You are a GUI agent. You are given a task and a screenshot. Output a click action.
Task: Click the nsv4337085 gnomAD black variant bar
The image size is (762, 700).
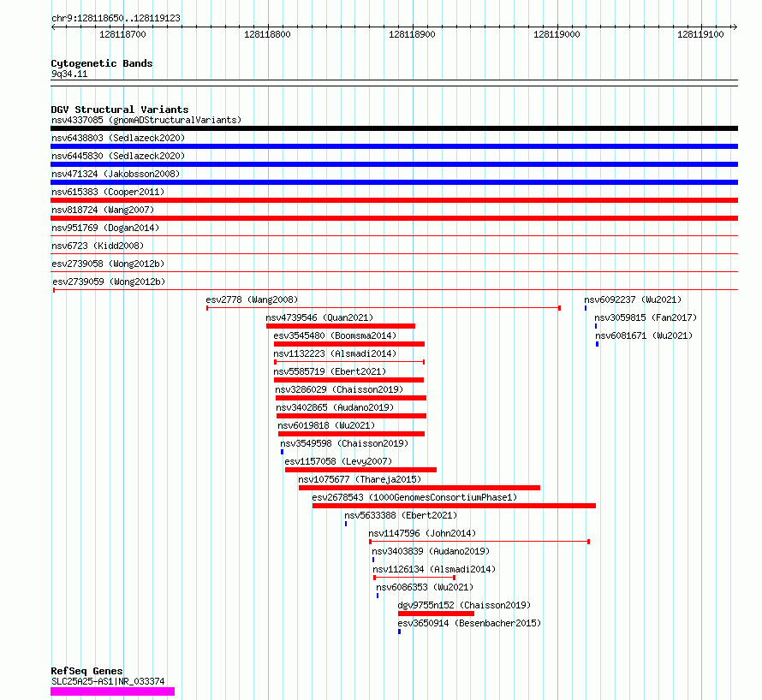[394, 128]
